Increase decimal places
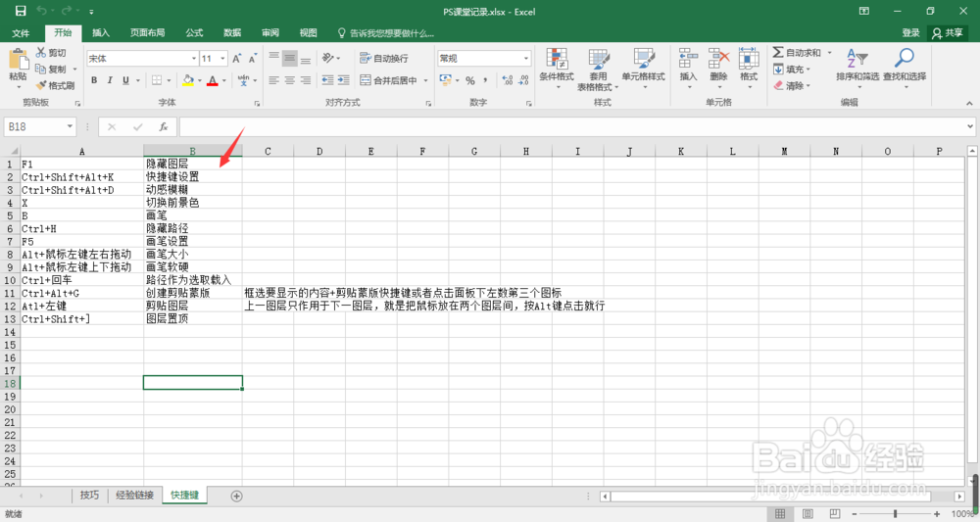 point(508,80)
